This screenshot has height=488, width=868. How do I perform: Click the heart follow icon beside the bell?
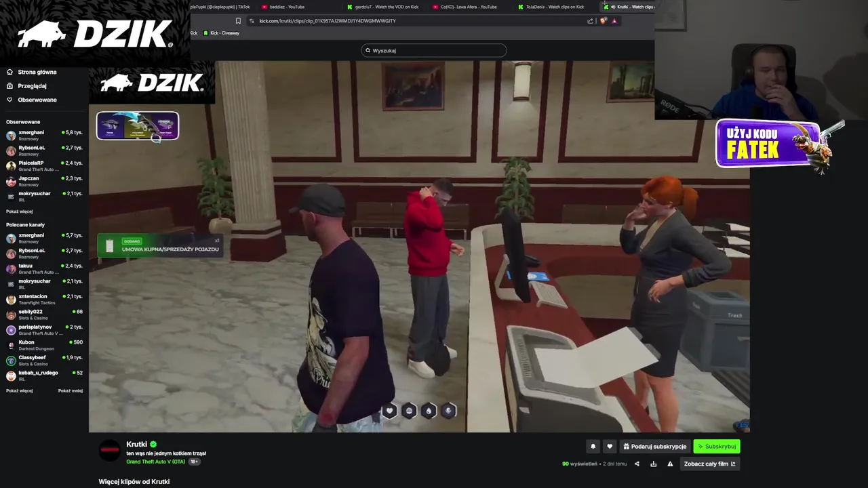(x=610, y=447)
